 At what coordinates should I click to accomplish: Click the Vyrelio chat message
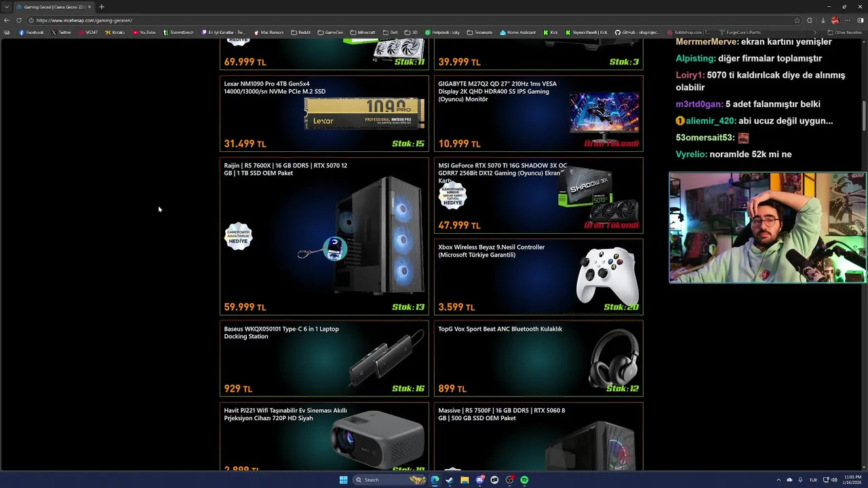[x=734, y=155]
